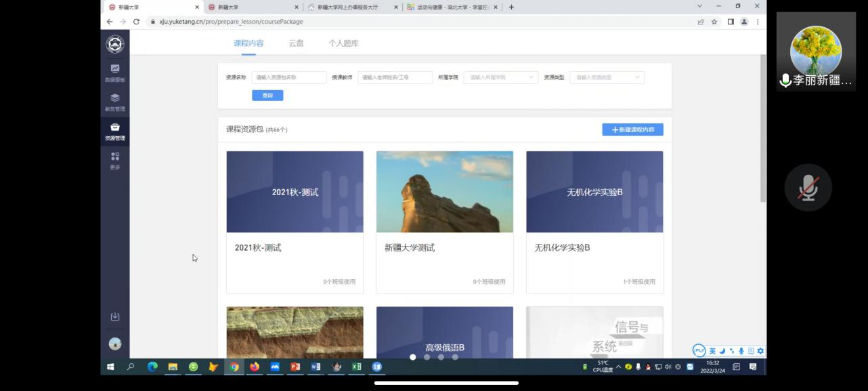Click the 新建课程内容 button
868x391 pixels.
(x=632, y=129)
